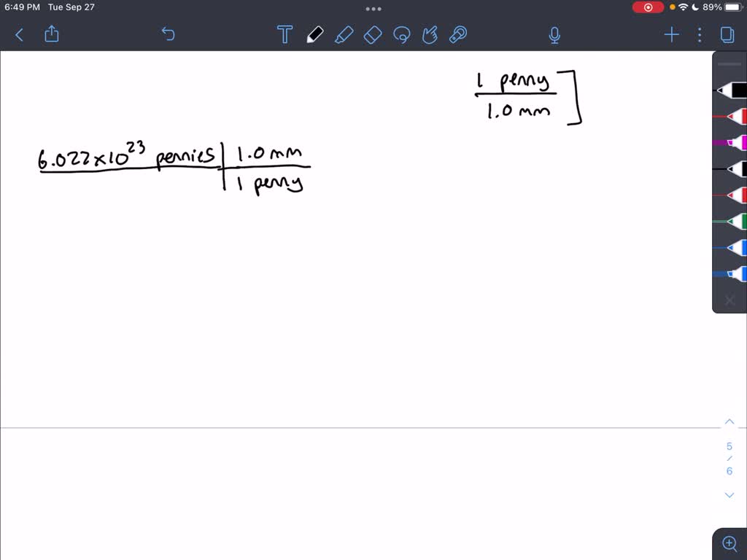The width and height of the screenshot is (747, 560).
Task: Select the Eraser tool
Action: point(373,35)
